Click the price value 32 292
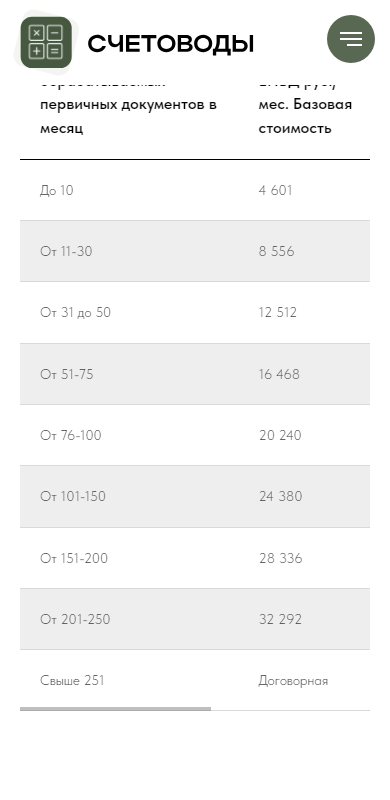This screenshot has height=800, width=390. (280, 619)
